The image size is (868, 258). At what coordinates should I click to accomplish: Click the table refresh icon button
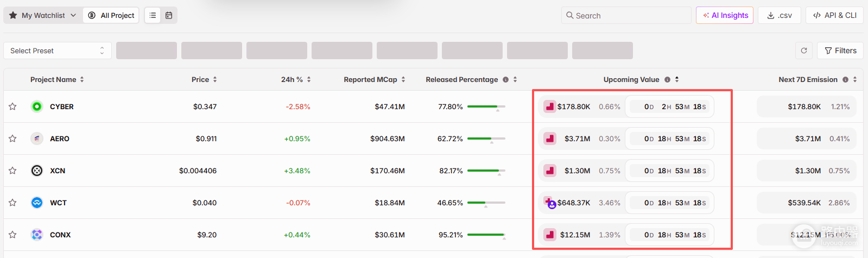pos(804,51)
